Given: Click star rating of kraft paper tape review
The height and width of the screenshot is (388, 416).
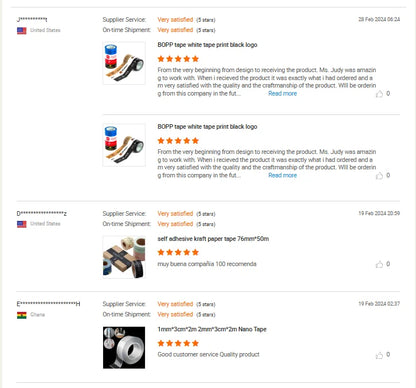Looking at the screenshot, I should tap(178, 252).
